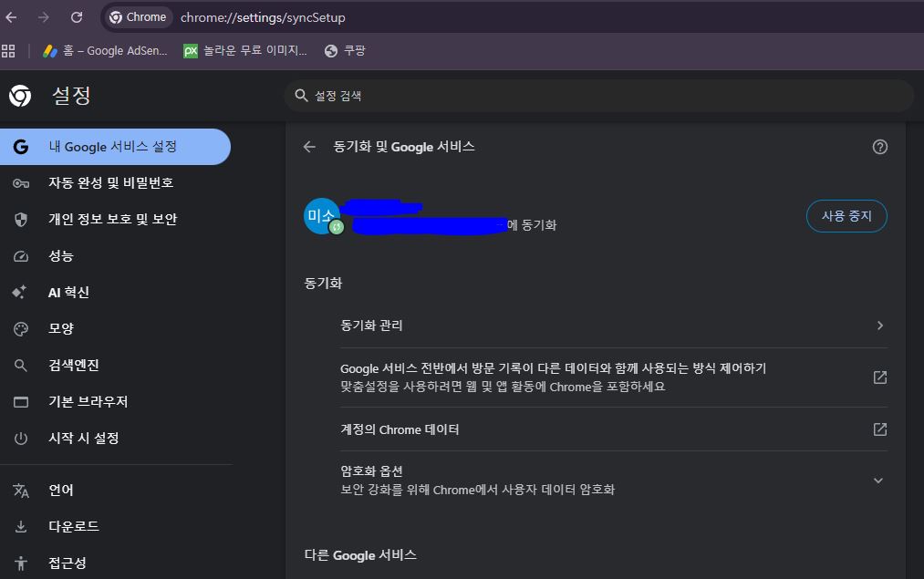Open 동기화 관리 row
This screenshot has width=924, height=579.
point(614,326)
